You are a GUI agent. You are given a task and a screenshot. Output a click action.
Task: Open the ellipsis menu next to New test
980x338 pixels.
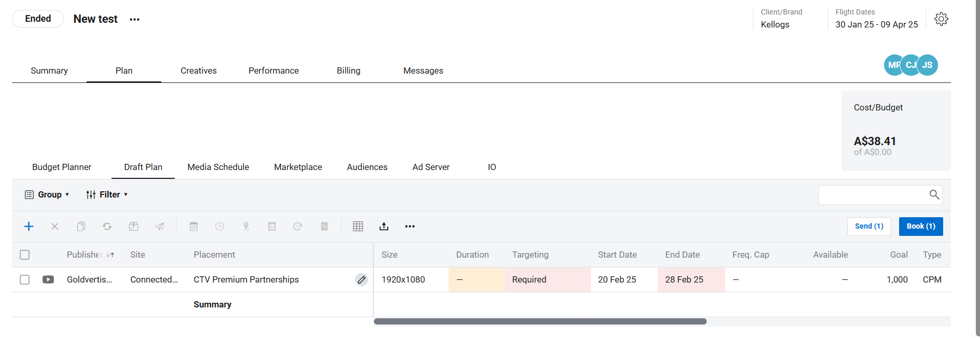(135, 20)
